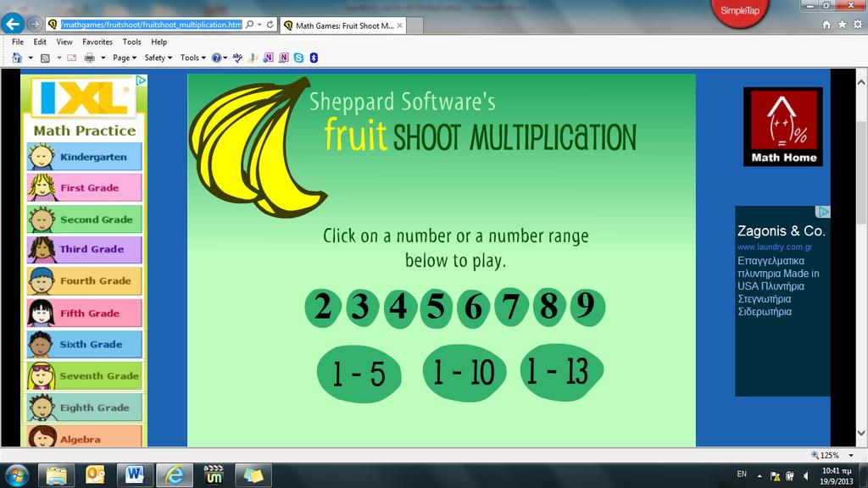Click the Skype toolbar icon
This screenshot has height=488, width=868.
[299, 58]
